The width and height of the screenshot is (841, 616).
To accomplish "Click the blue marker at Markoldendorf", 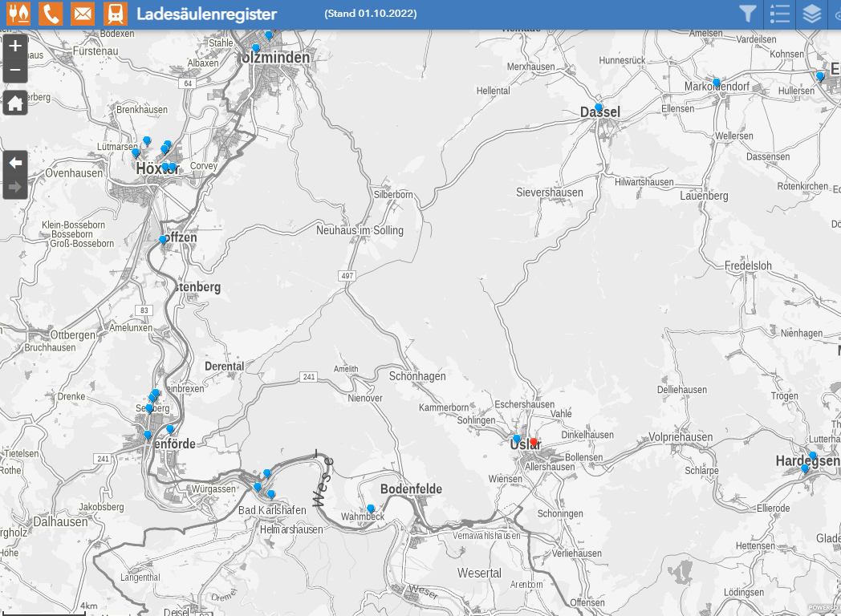I will point(717,82).
